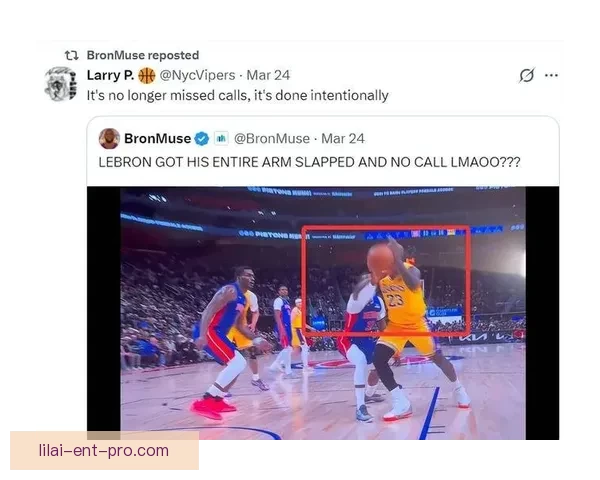Play the basketball video thumbnail
Image resolution: width=600 pixels, height=480 pixels.
tap(323, 313)
